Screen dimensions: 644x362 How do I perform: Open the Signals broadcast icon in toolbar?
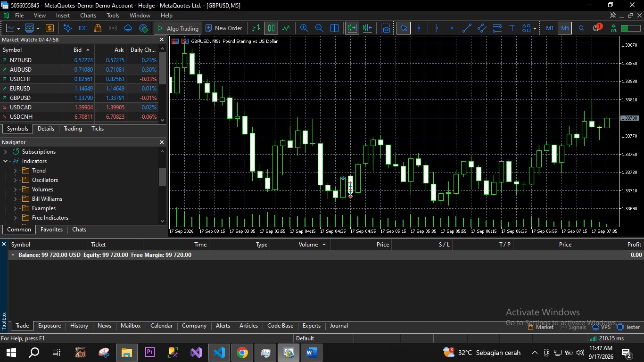coord(113,28)
